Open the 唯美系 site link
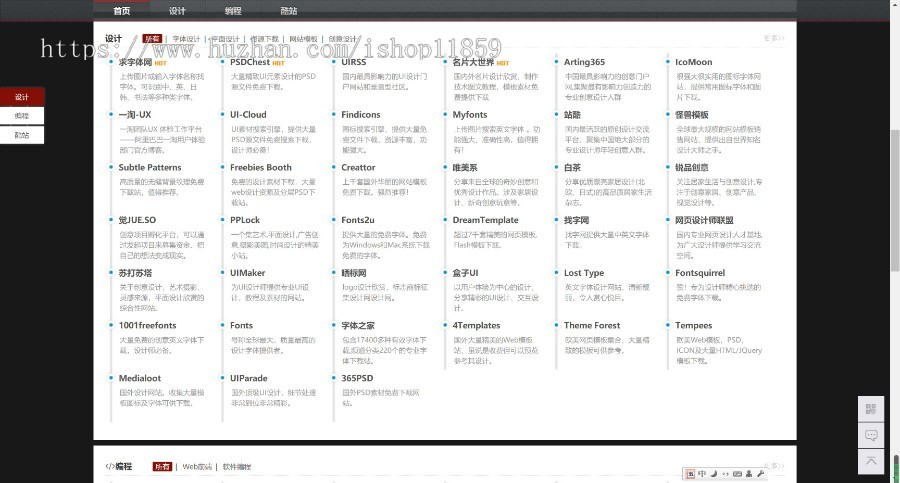Image resolution: width=900 pixels, height=483 pixels. point(465,168)
